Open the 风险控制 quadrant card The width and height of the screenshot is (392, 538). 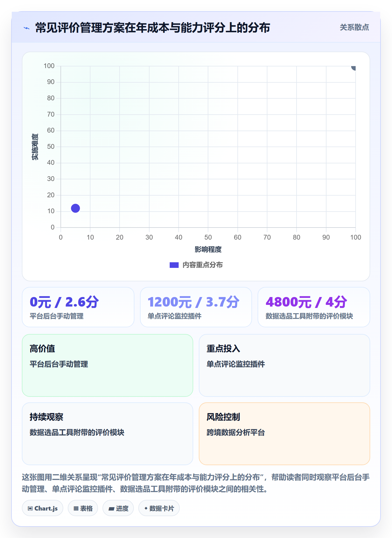click(284, 434)
